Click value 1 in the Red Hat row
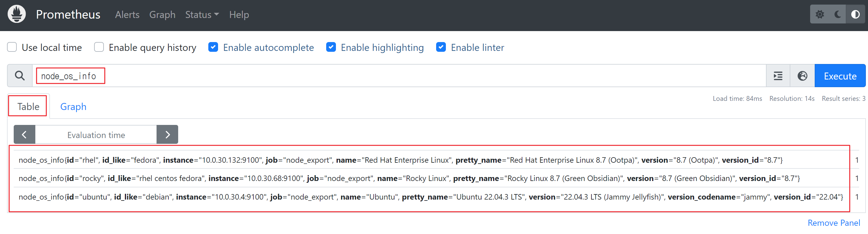The height and width of the screenshot is (234, 868). (857, 160)
